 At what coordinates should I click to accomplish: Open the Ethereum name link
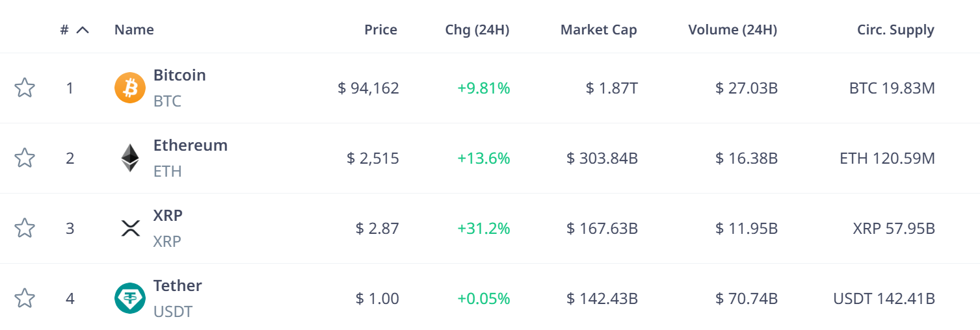click(x=191, y=146)
